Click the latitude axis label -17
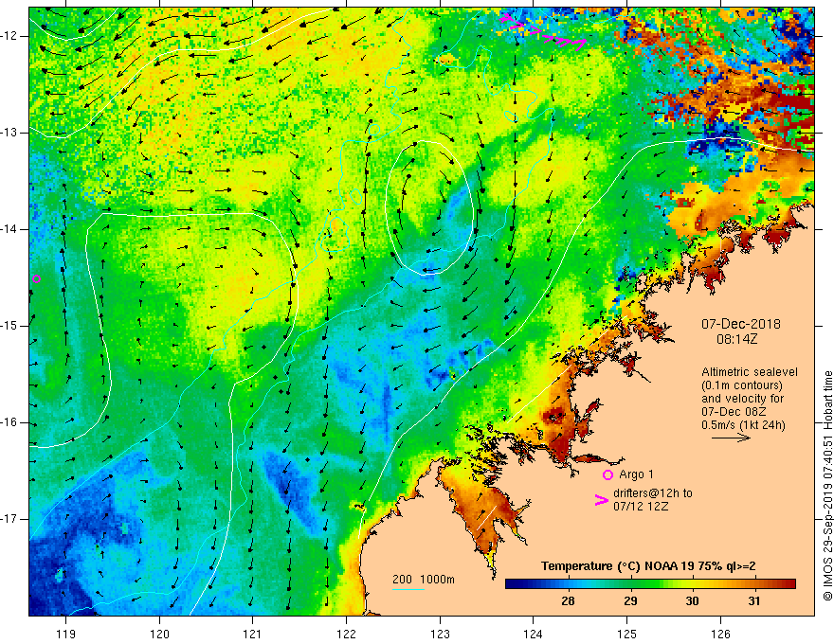Viewport: 834px width, 644px height. pos(9,519)
